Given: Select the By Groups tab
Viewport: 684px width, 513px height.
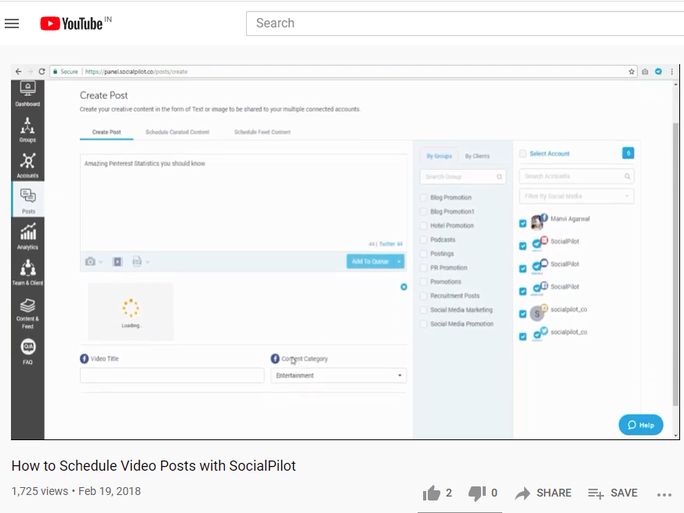Looking at the screenshot, I should [439, 156].
